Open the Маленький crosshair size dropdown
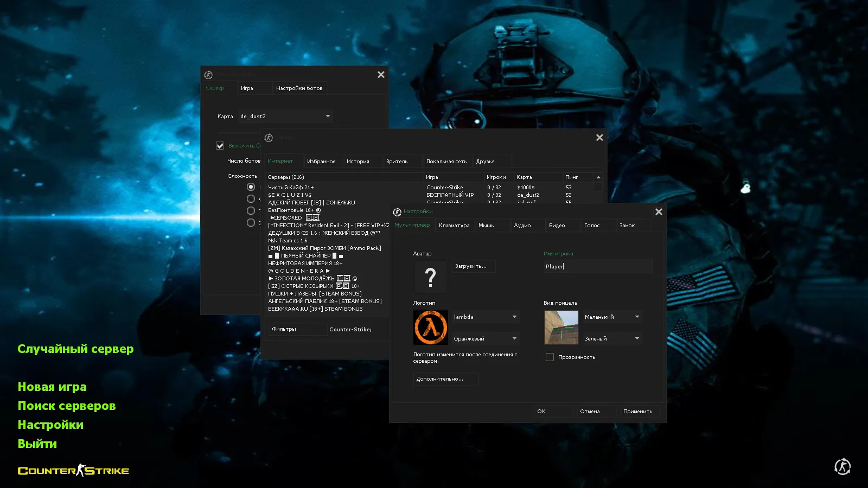Screen dimensions: 868x488 click(x=612, y=317)
